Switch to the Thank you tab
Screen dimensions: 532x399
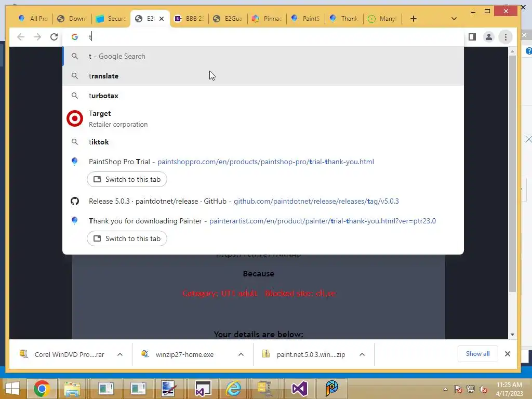tap(344, 19)
